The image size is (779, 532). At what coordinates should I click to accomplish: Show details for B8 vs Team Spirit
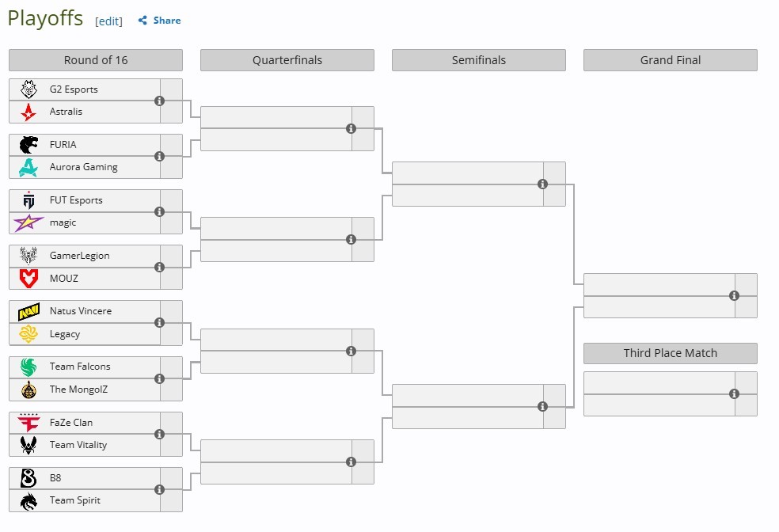click(x=159, y=489)
